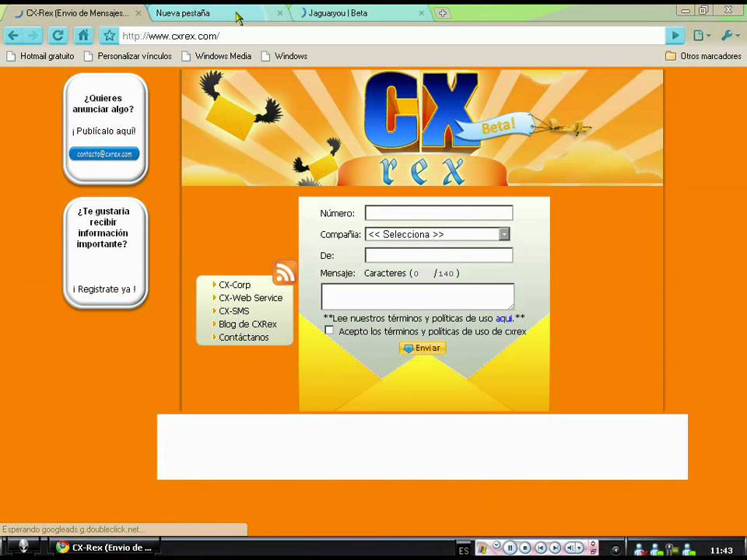Image resolution: width=747 pixels, height=560 pixels.
Task: Click the Enviar button
Action: 422,348
